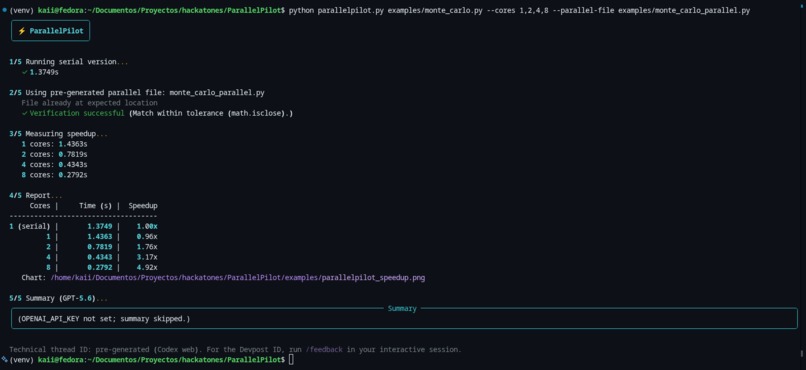Click the 3.17x speedup value
Screen dimensions: 806x370
coord(147,257)
